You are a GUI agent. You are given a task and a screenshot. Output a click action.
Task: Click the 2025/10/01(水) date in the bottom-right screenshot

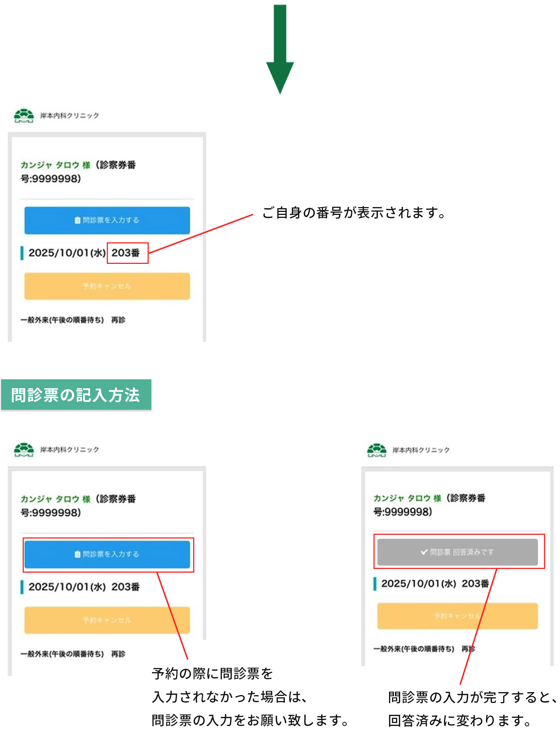(418, 584)
